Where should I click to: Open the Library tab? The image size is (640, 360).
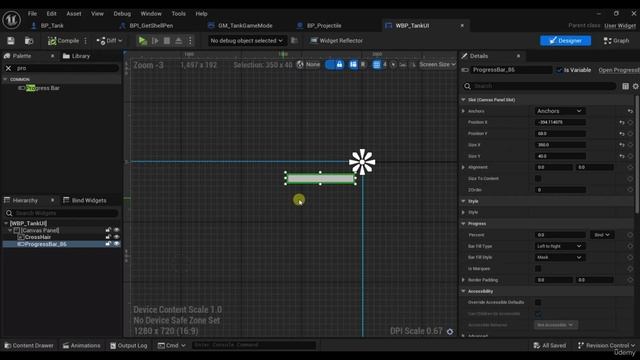[x=76, y=56]
